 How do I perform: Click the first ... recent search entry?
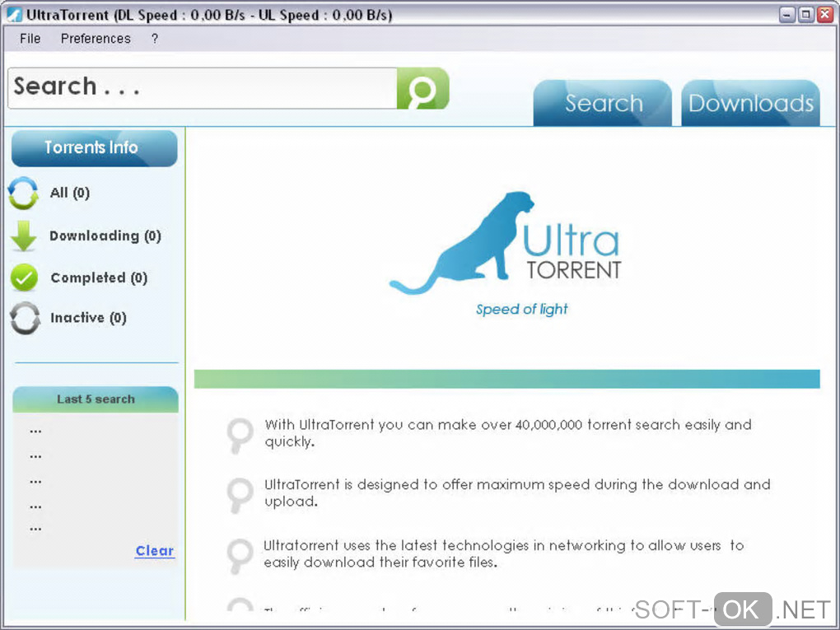click(36, 432)
